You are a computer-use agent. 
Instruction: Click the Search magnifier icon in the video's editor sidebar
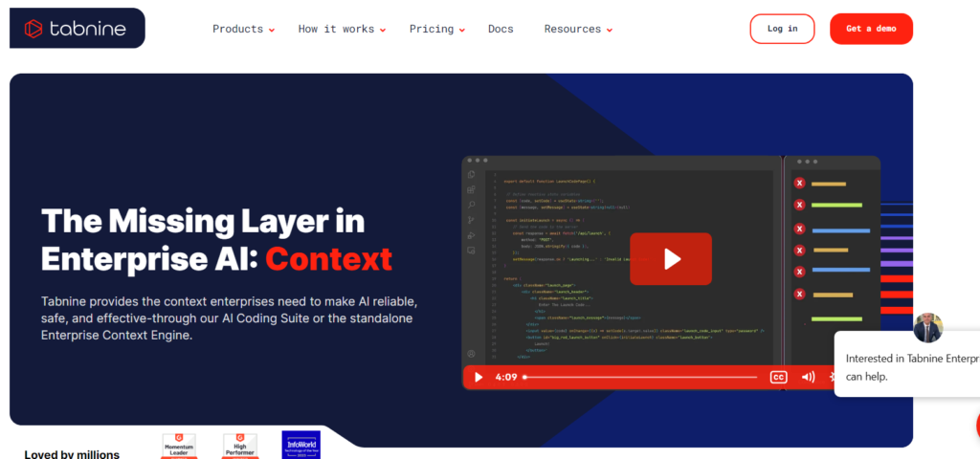[x=471, y=205]
